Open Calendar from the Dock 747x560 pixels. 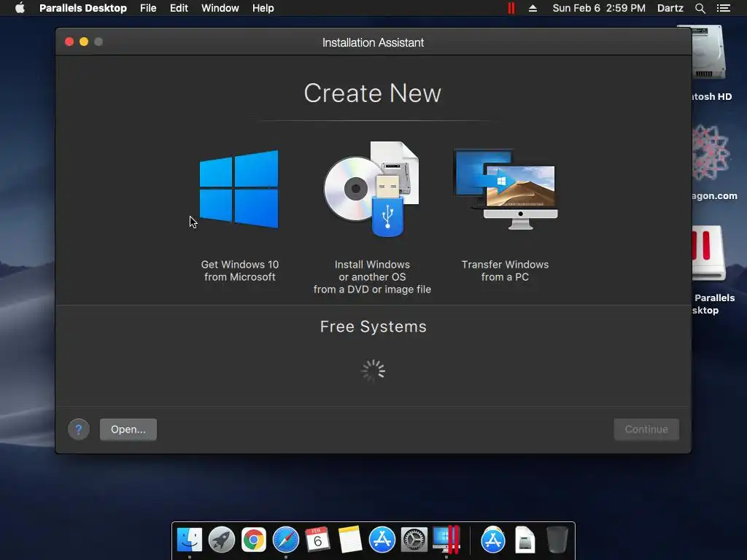(x=318, y=540)
